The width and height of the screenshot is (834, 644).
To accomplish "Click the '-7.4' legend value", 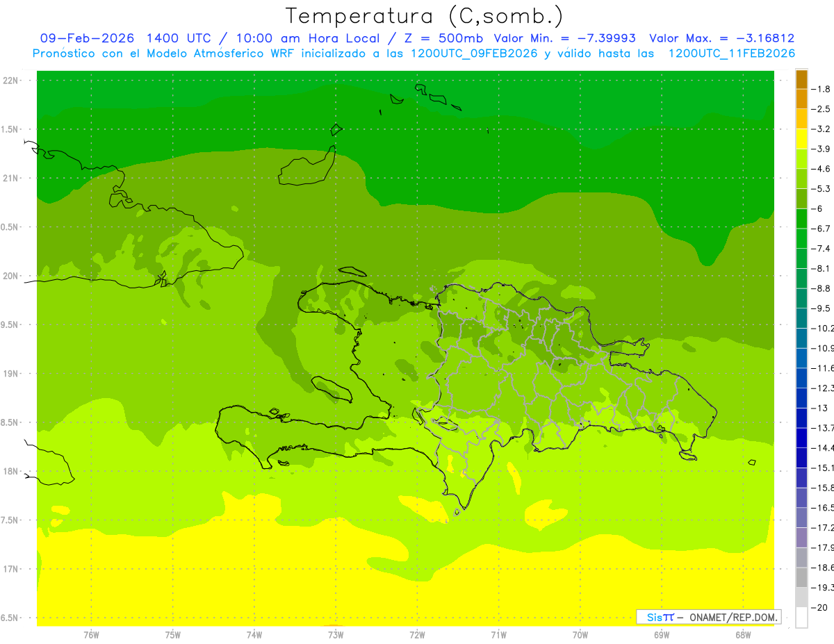I will click(x=821, y=249).
